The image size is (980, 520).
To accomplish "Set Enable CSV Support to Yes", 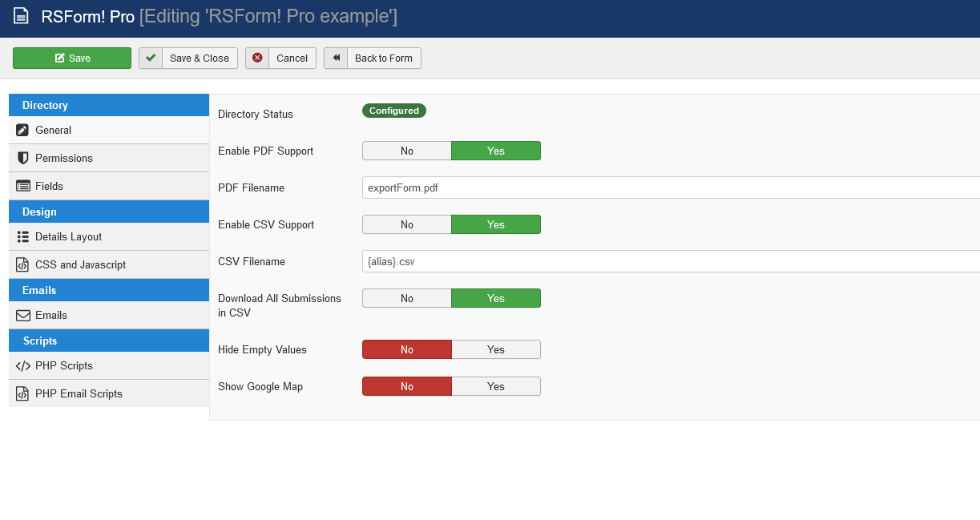I will pyautogui.click(x=496, y=224).
